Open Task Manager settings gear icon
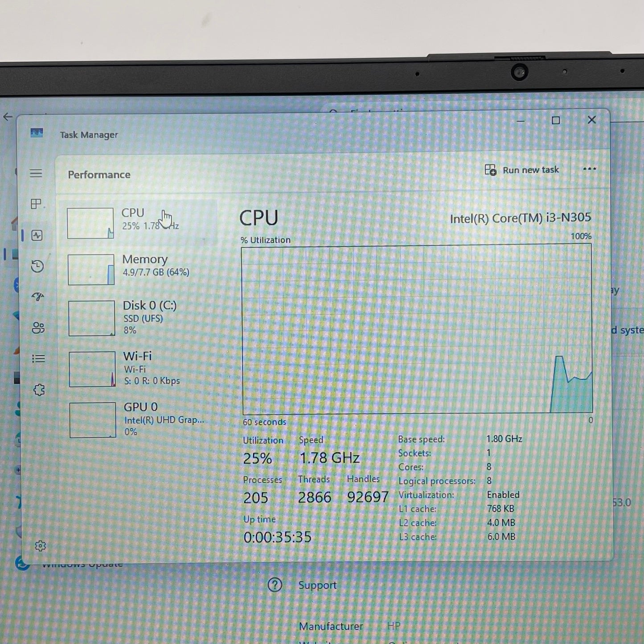644x644 pixels. (x=41, y=546)
